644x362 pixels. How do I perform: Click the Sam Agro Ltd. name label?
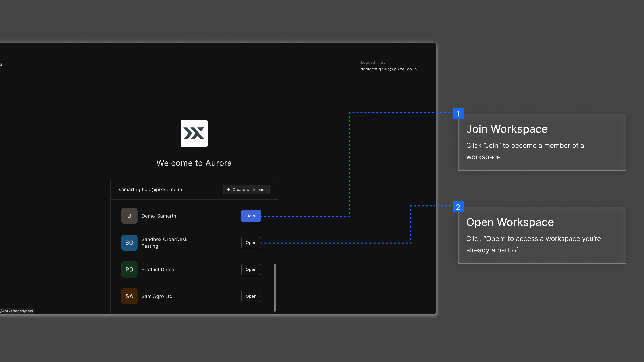157,296
